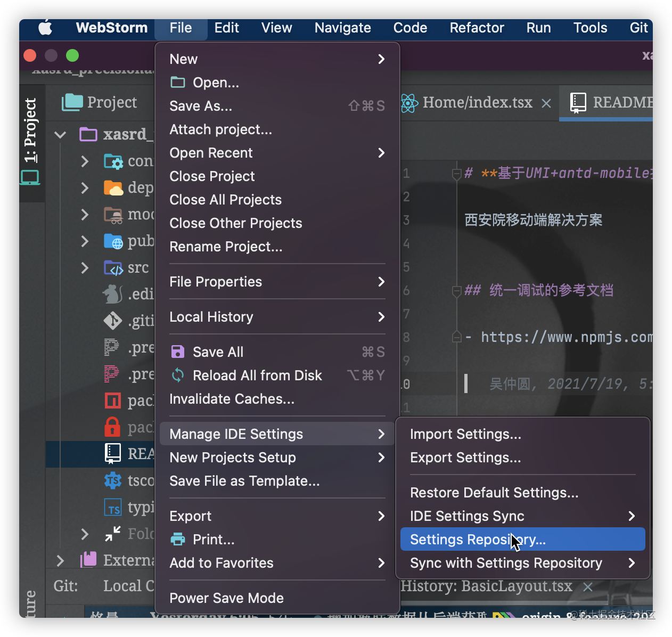Open the React icon on Home/index.tsx tab
This screenshot has height=637, width=672.
[x=408, y=103]
